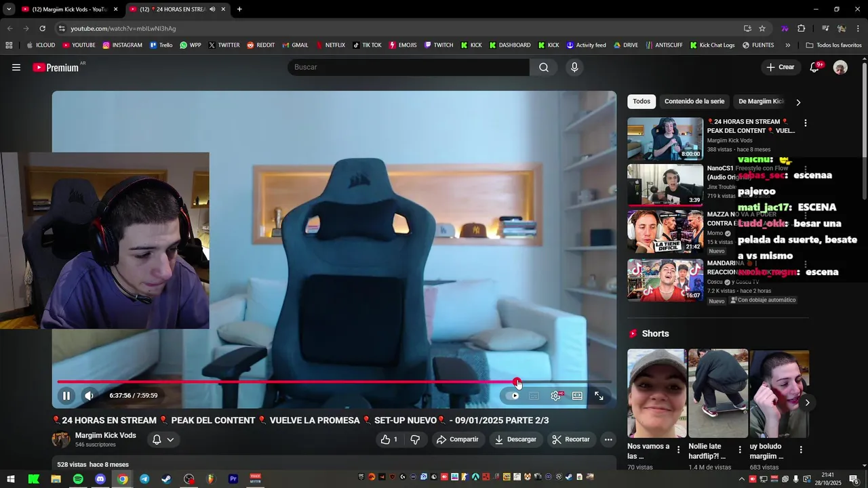Screen dimensions: 868x488
Task: Open the Margiim Kick Vods channel avatar
Action: click(61, 439)
